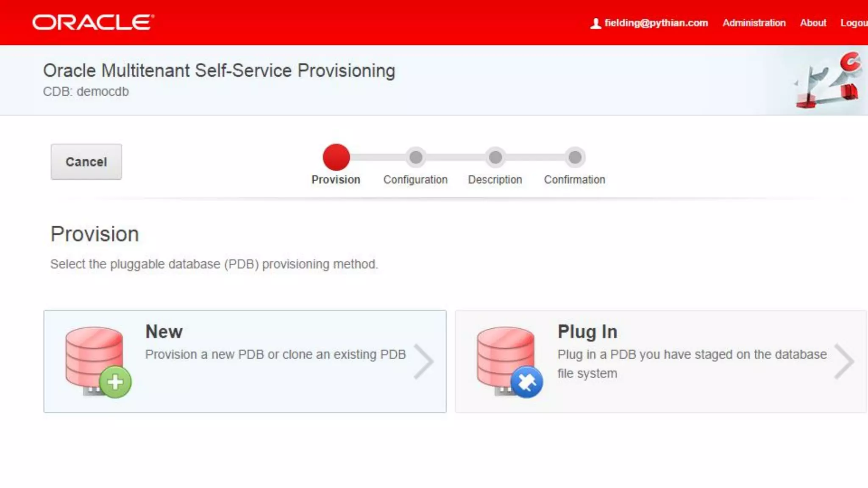Click the Configuration step circle
Viewport: 868px width, 488px height.
[416, 157]
